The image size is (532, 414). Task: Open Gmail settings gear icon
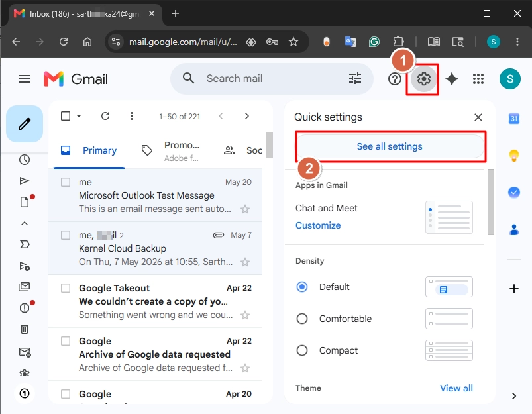pos(423,79)
